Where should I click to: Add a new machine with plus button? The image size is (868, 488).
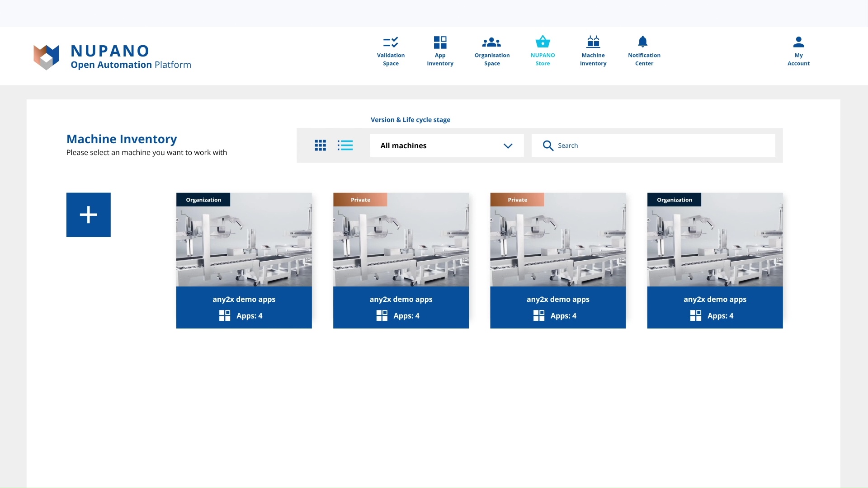tap(89, 215)
